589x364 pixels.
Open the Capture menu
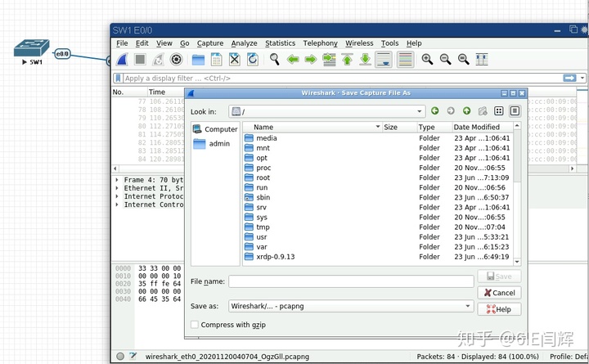coord(210,43)
